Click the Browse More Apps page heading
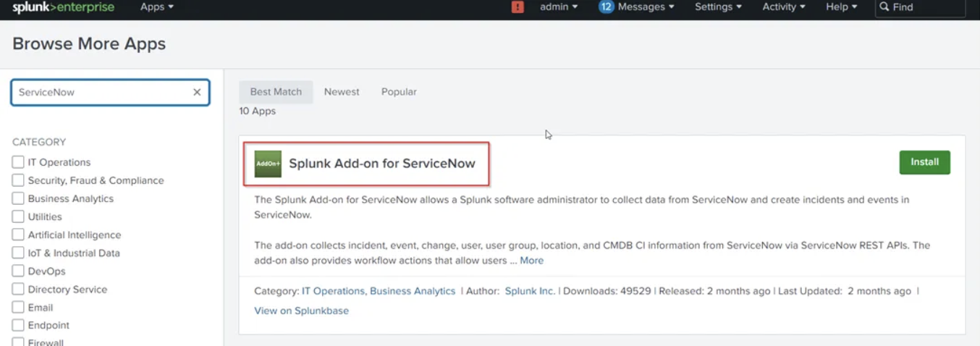Screen dimensions: 980x346 (x=89, y=44)
